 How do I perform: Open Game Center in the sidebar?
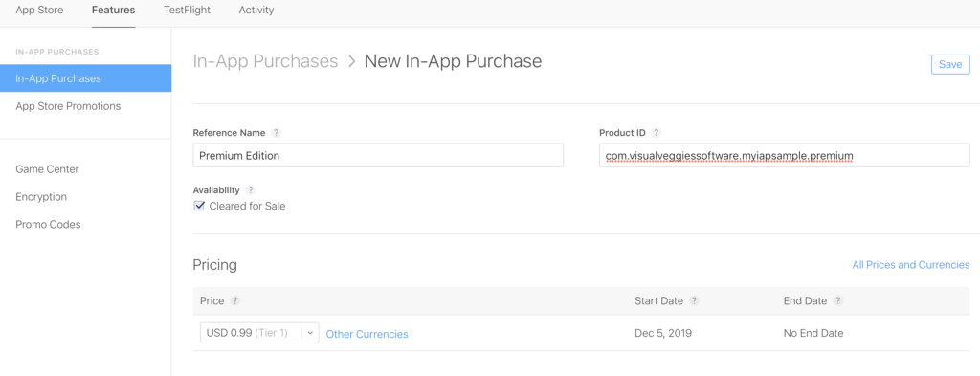click(47, 169)
